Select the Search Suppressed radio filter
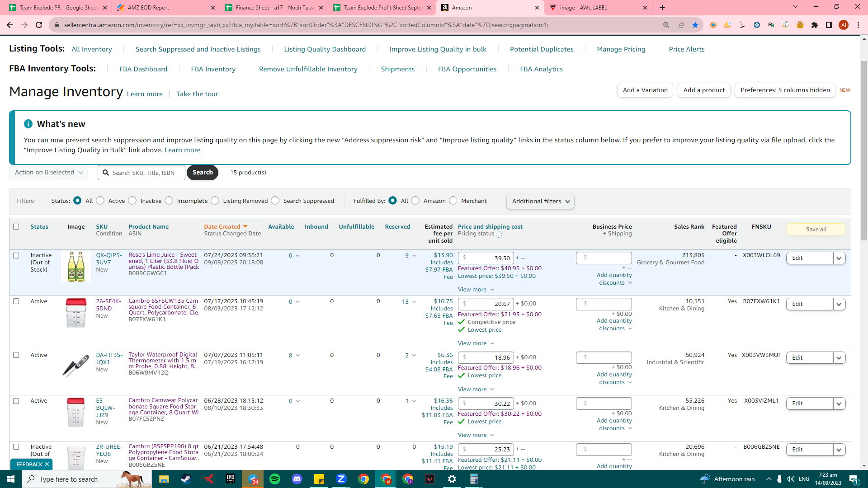This screenshot has height=488, width=868. click(275, 201)
